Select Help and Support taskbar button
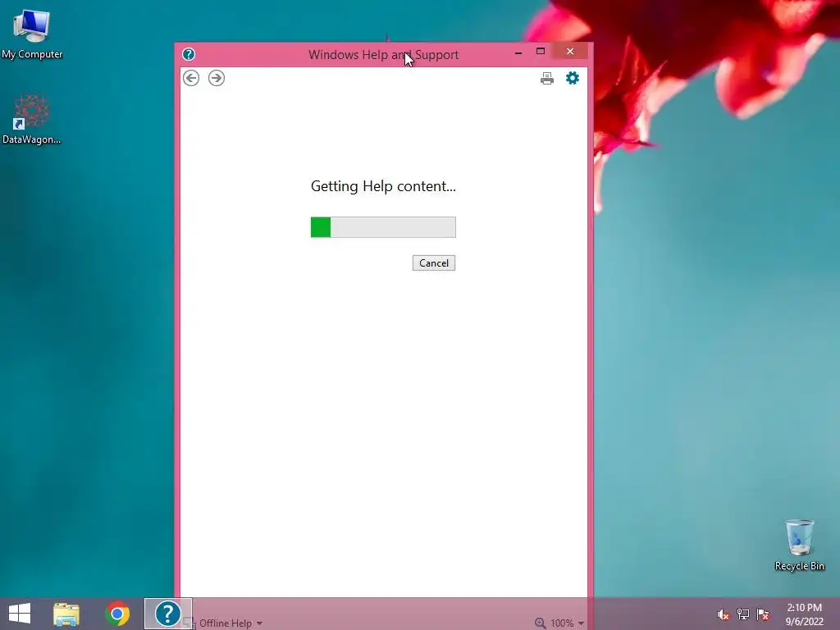The image size is (840, 630). (167, 614)
